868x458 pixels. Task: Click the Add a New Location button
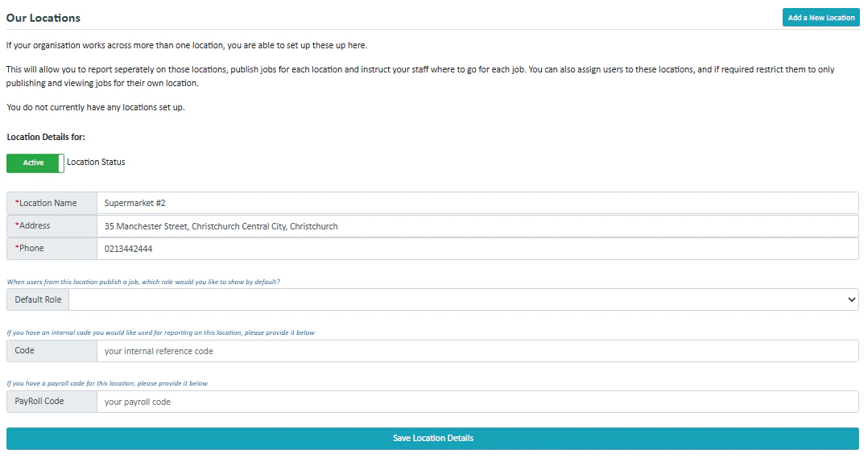pyautogui.click(x=820, y=18)
